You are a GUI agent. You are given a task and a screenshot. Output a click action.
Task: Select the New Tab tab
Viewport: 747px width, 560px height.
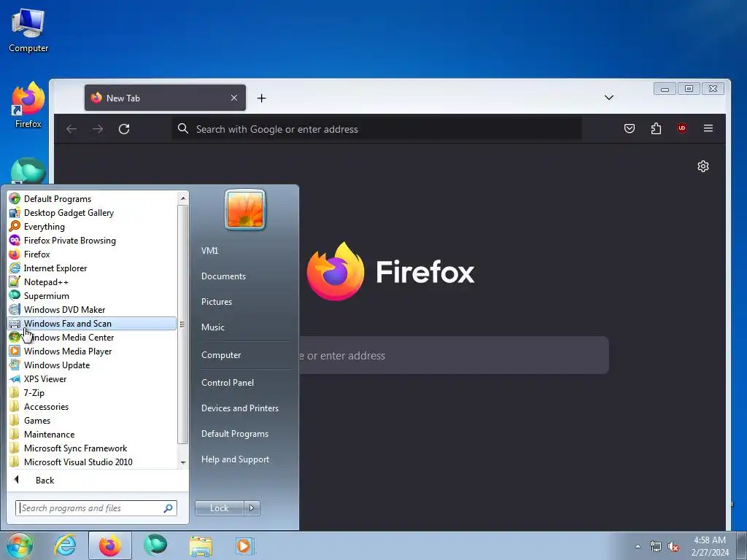pyautogui.click(x=165, y=98)
